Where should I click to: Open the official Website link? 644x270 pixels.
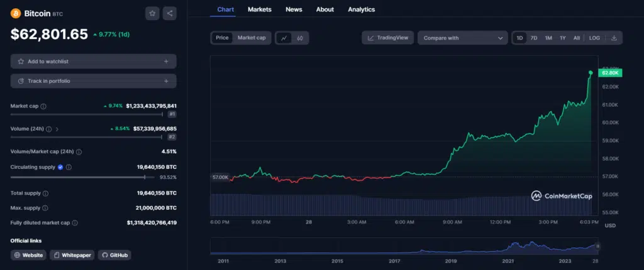(x=28, y=255)
